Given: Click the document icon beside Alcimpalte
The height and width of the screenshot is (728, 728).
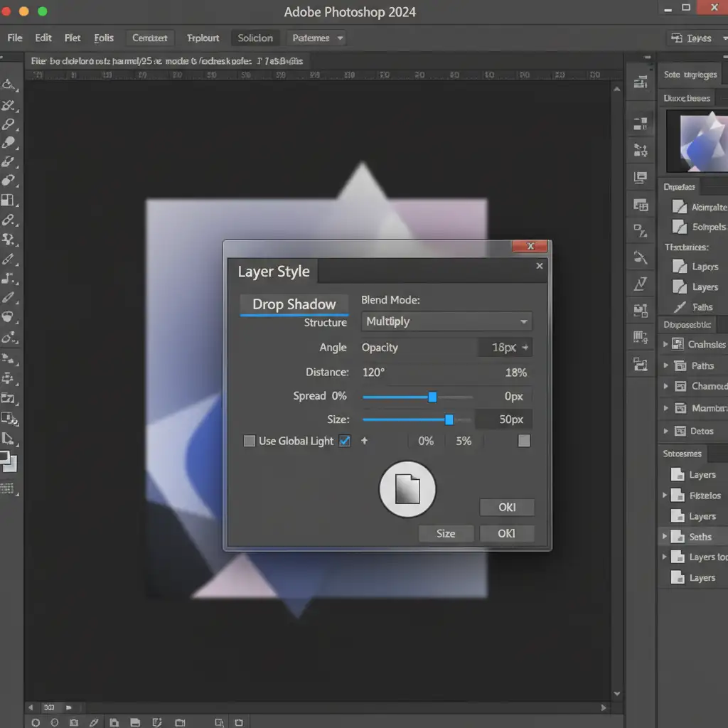Looking at the screenshot, I should (x=679, y=207).
